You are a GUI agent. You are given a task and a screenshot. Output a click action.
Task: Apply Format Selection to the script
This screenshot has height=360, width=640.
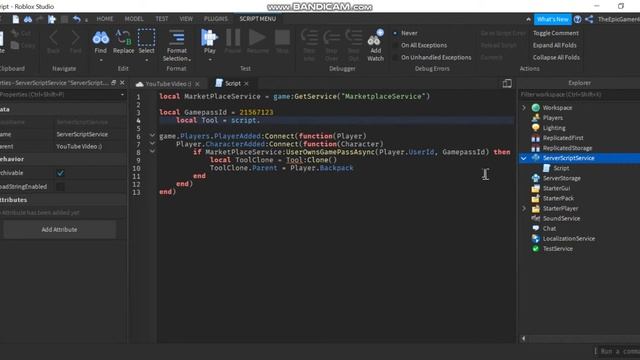(x=177, y=46)
